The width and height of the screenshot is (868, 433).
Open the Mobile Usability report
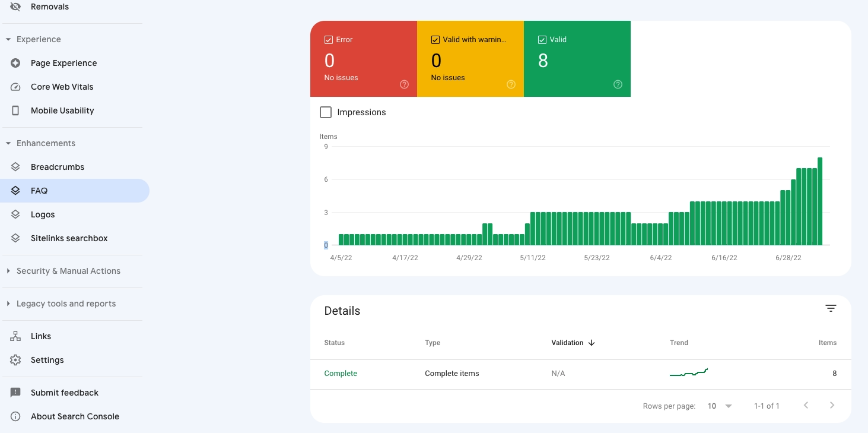pos(15,110)
